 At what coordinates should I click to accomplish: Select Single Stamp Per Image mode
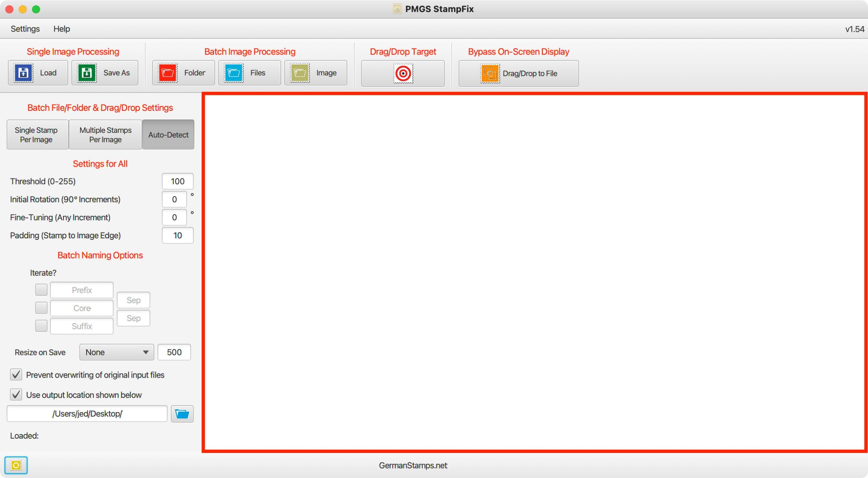pyautogui.click(x=37, y=135)
